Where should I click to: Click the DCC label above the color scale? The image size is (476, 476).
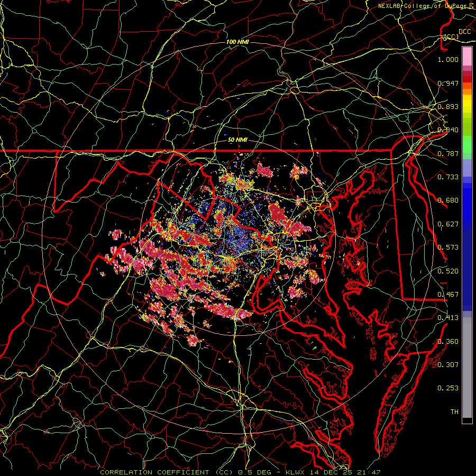point(464,32)
